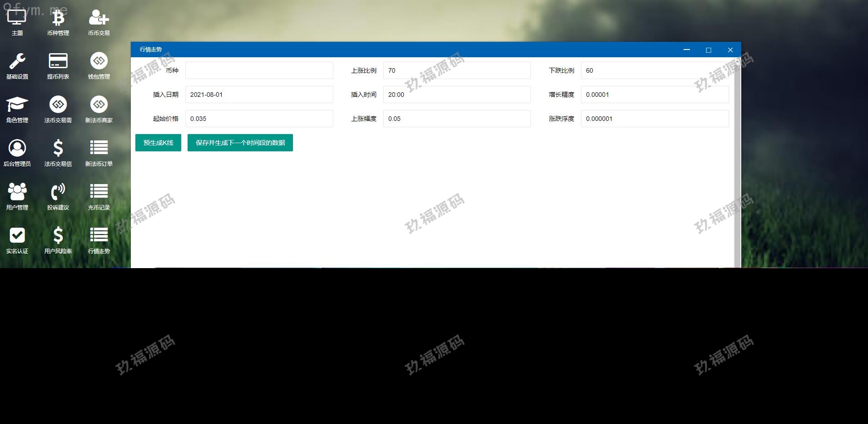Open 充币记录 list icon
The image size is (868, 424).
[x=99, y=193]
